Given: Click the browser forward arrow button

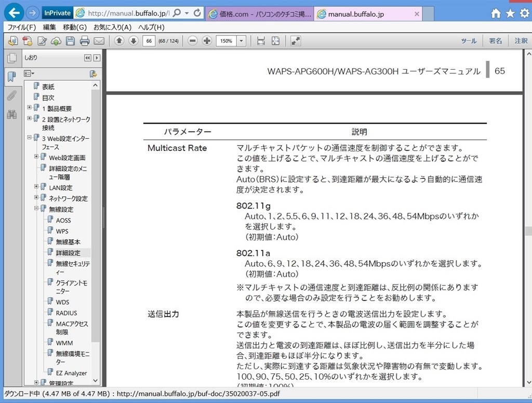Looking at the screenshot, I should (x=33, y=13).
